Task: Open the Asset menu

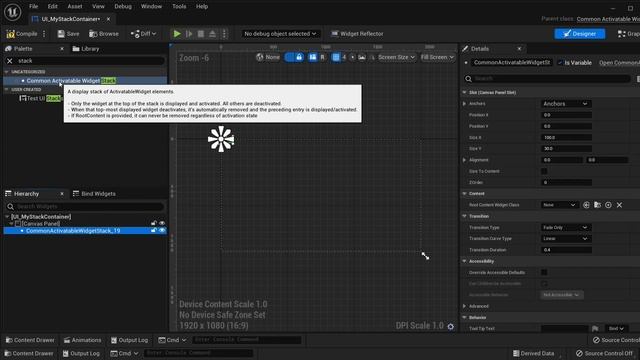Action: 75,7
